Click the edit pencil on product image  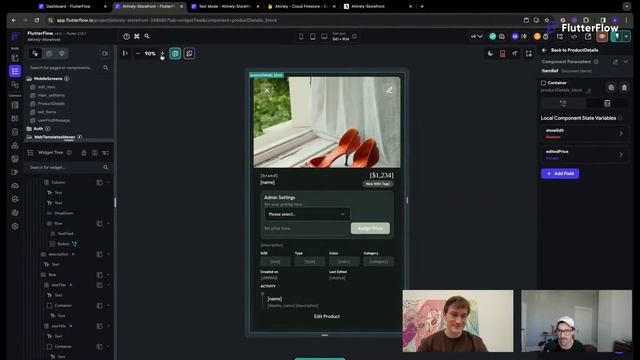(389, 90)
